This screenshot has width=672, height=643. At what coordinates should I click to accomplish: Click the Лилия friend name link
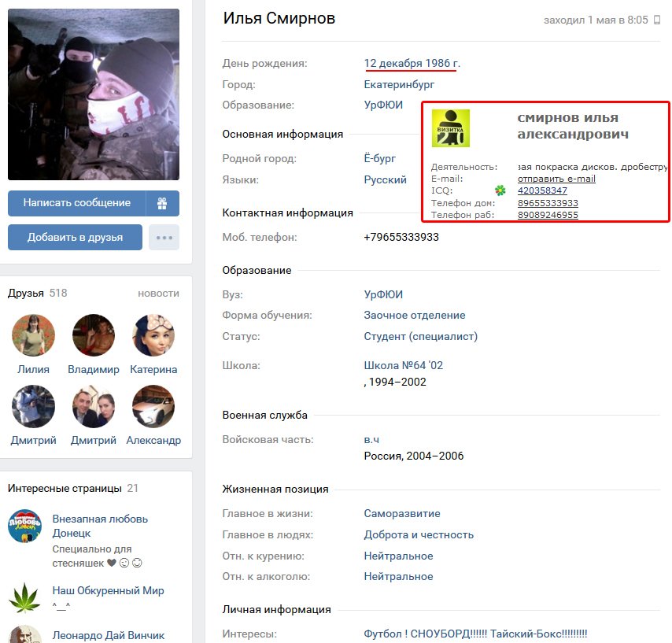(x=33, y=370)
